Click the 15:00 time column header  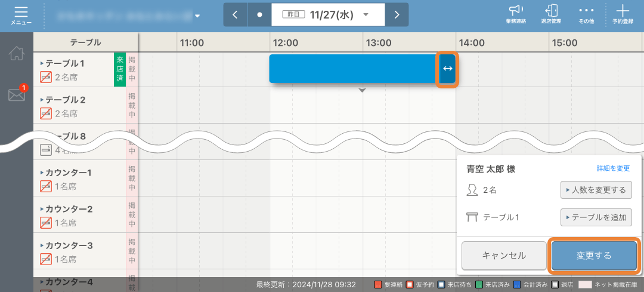tap(565, 42)
